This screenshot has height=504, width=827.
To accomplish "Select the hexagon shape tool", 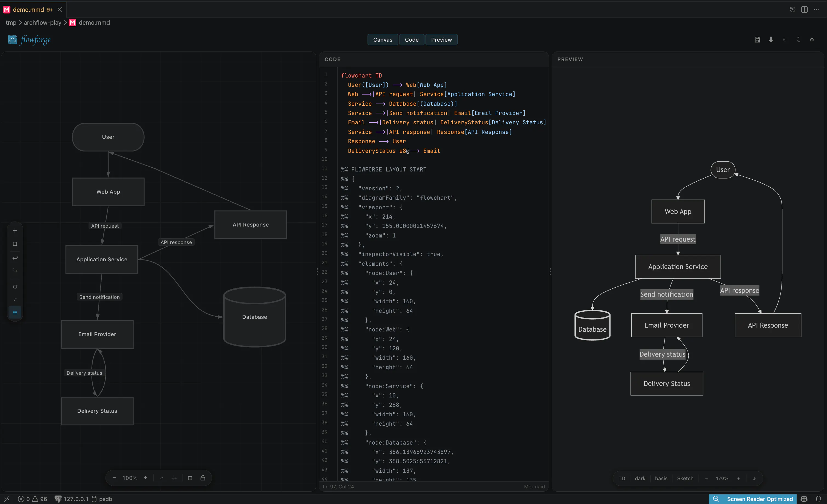I will pos(15,287).
